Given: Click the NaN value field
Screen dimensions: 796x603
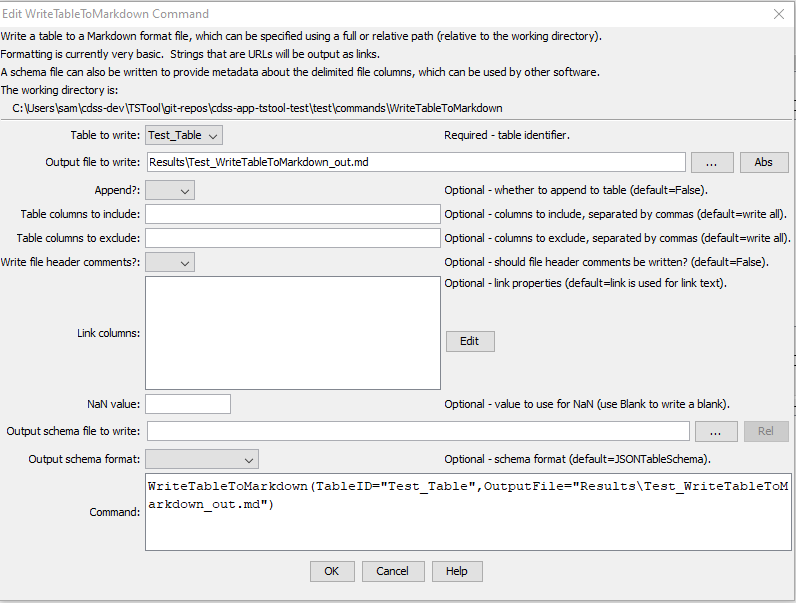Looking at the screenshot, I should tap(188, 404).
